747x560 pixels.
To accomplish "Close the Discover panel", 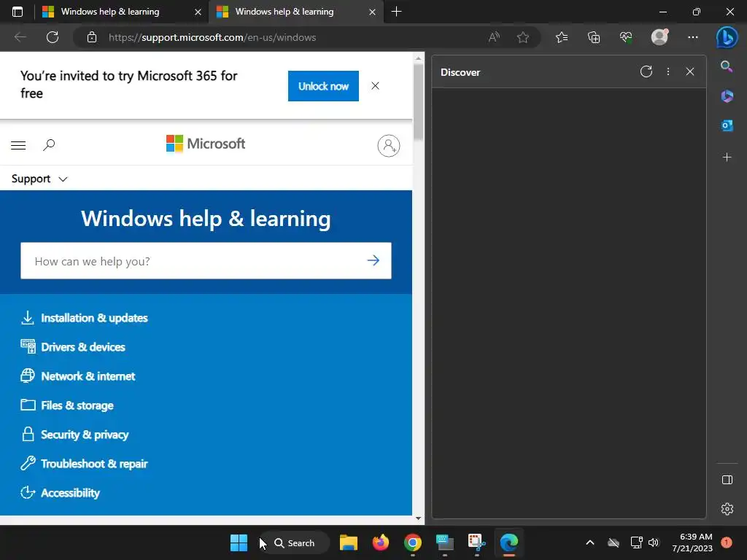I will [690, 72].
